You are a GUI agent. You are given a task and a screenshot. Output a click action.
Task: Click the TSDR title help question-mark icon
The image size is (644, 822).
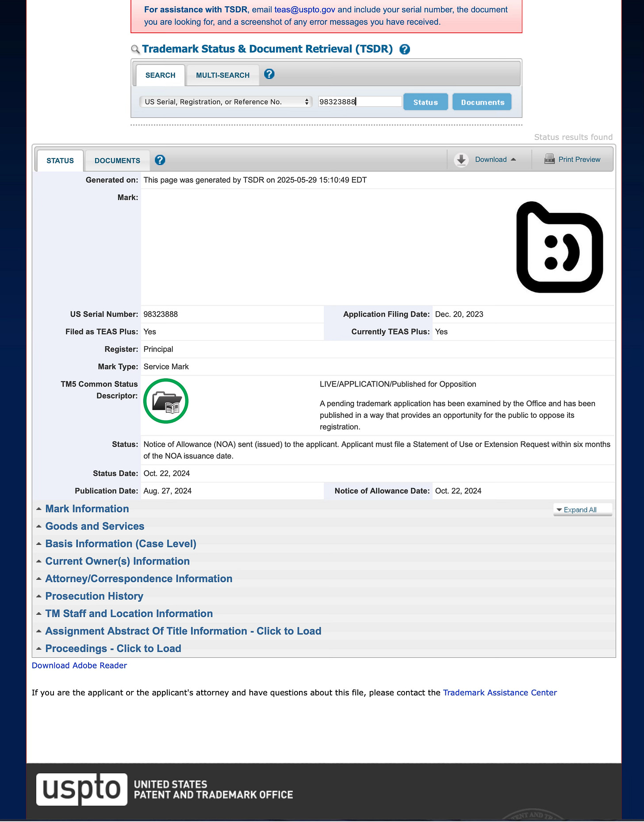(405, 49)
